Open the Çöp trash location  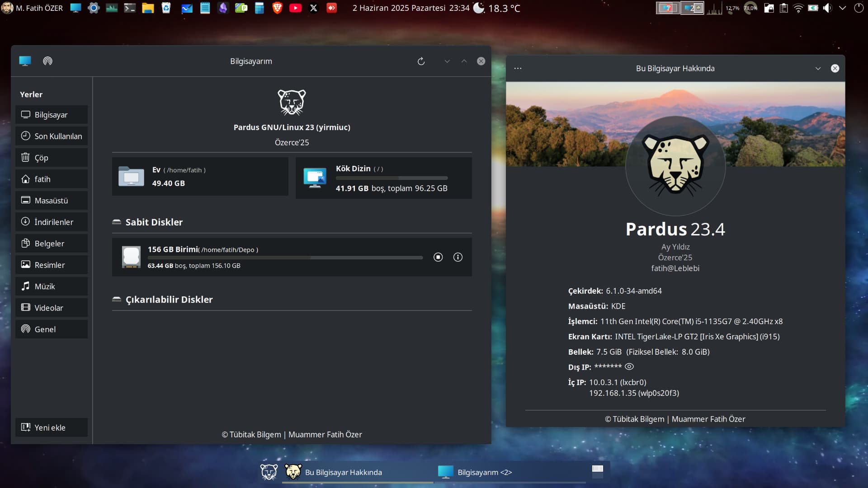(52, 158)
